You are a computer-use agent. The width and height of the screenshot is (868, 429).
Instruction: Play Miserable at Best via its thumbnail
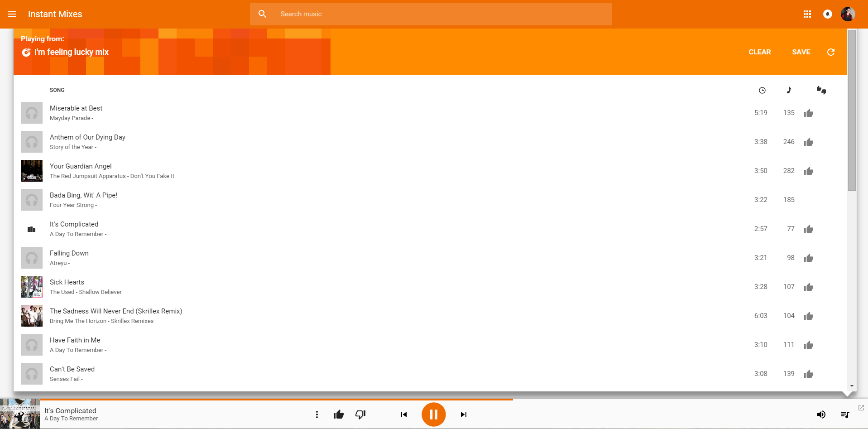pos(32,113)
